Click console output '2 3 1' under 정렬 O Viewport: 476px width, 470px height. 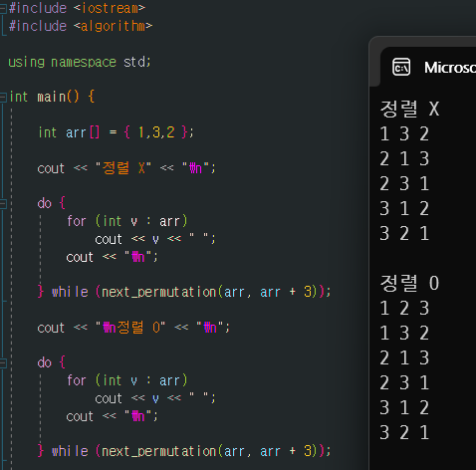(404, 382)
